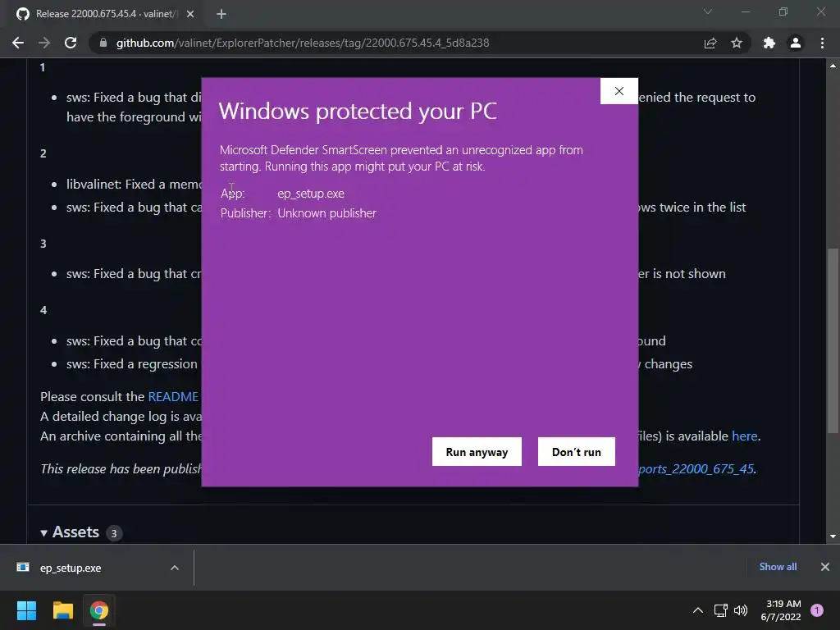Viewport: 840px width, 630px height.
Task: Open Chrome extensions puzzle icon
Action: (769, 43)
